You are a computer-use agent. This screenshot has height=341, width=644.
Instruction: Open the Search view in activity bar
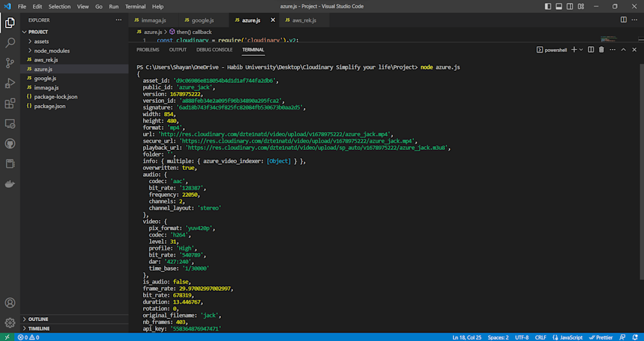tap(10, 42)
